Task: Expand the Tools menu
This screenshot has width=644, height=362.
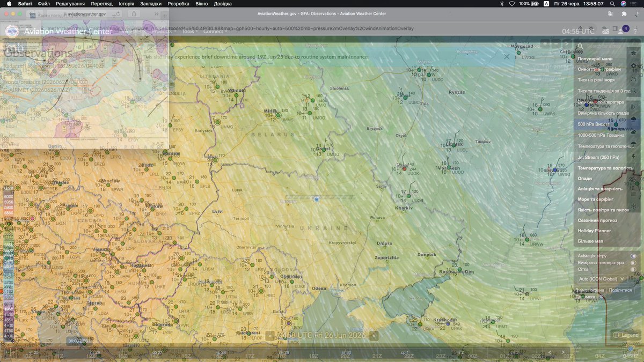Action: pos(189,32)
